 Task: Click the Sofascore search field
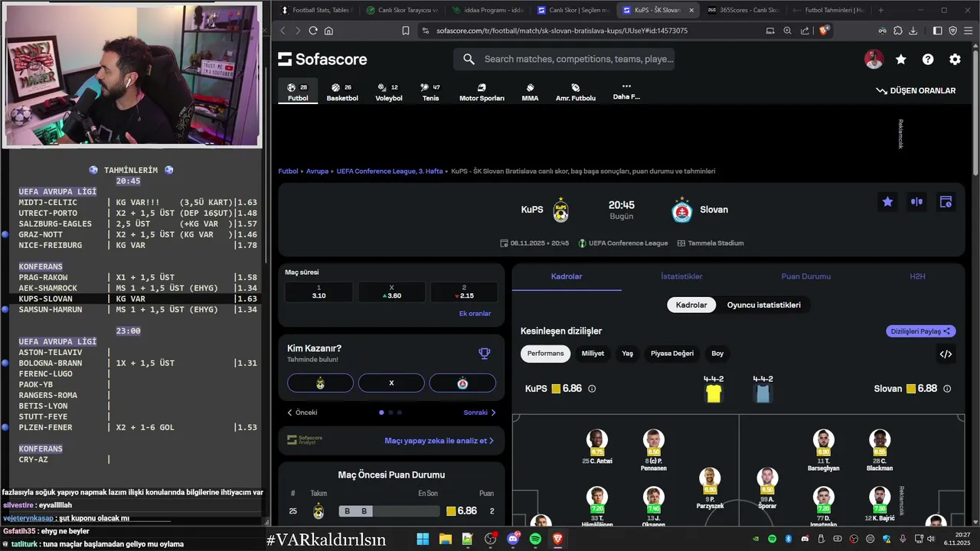tap(563, 59)
